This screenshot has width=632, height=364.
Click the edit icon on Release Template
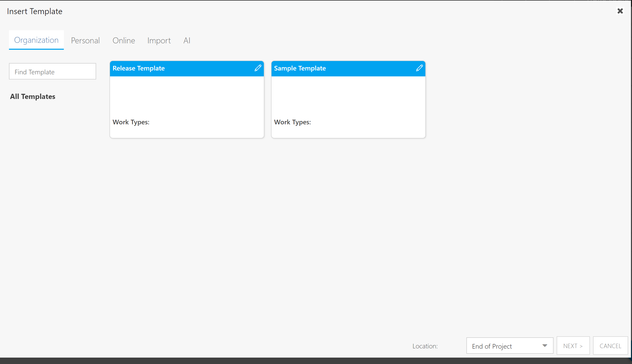[258, 68]
